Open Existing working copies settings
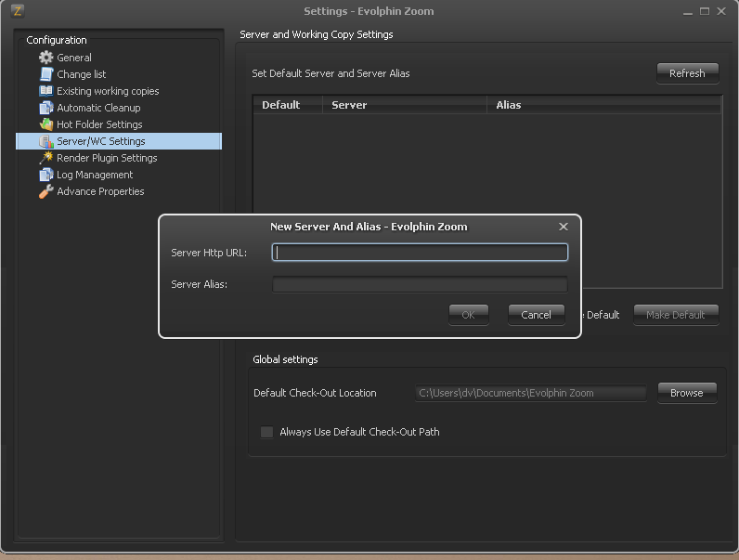Screen dimensions: 739x560 click(x=108, y=91)
